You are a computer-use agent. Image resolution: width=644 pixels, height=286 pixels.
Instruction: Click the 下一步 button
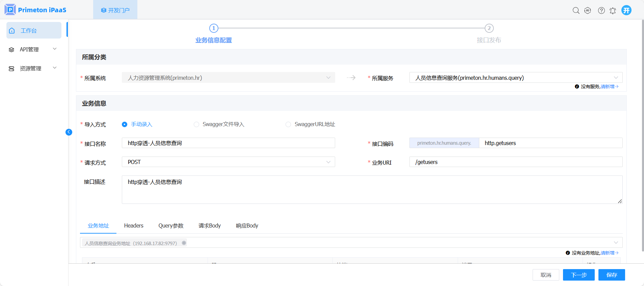coord(579,275)
